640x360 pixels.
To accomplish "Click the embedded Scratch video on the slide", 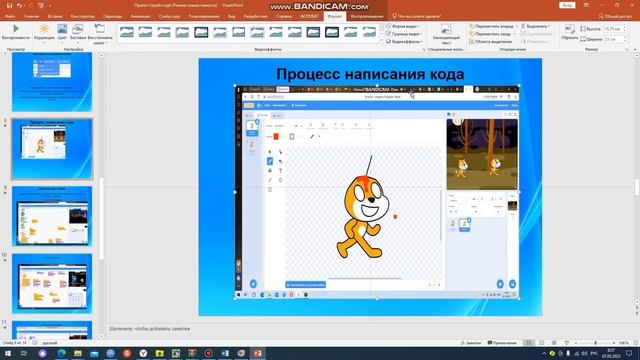I will pos(377,192).
